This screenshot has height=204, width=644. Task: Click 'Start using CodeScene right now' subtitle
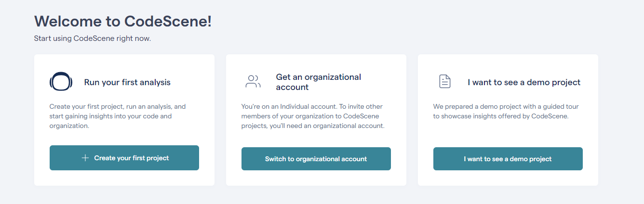click(x=93, y=38)
